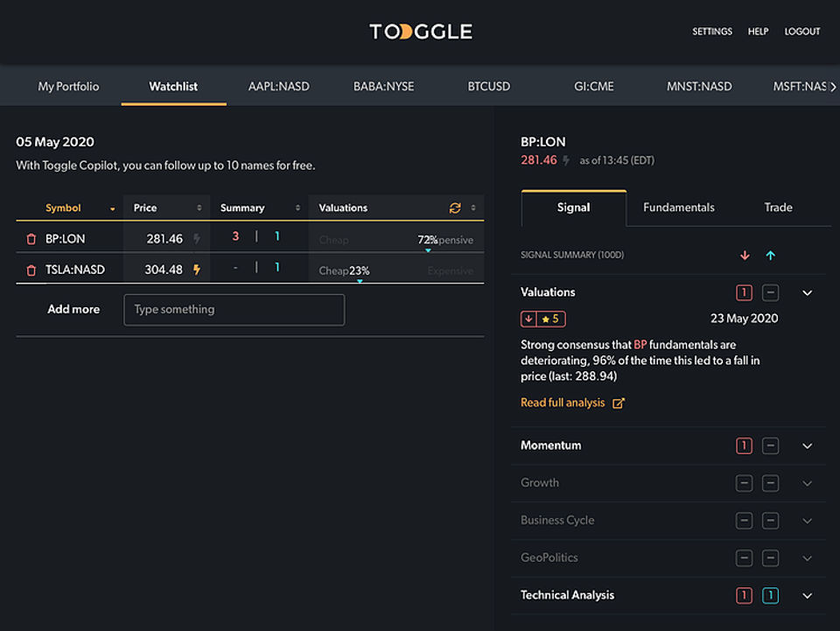Collapse the Valuations section chevron
Viewport: 840px width, 631px height.
tap(807, 292)
